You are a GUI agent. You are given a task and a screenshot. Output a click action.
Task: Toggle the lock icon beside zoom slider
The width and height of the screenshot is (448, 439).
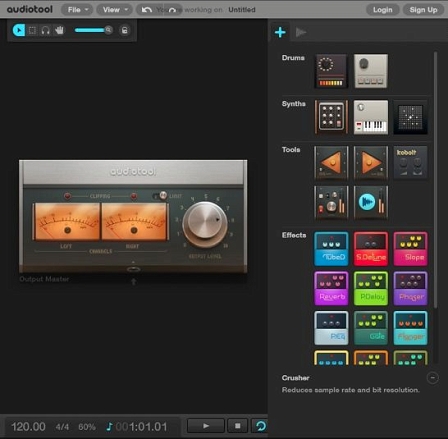pos(124,30)
